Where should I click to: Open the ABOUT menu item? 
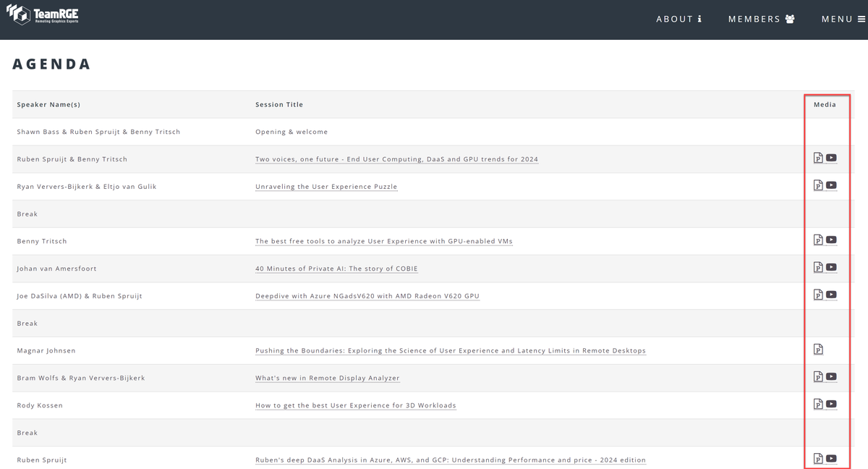(x=679, y=19)
